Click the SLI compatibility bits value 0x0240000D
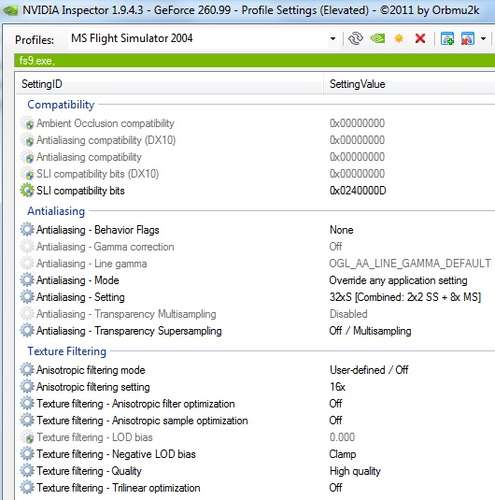This screenshot has width=495, height=500. coord(358,191)
